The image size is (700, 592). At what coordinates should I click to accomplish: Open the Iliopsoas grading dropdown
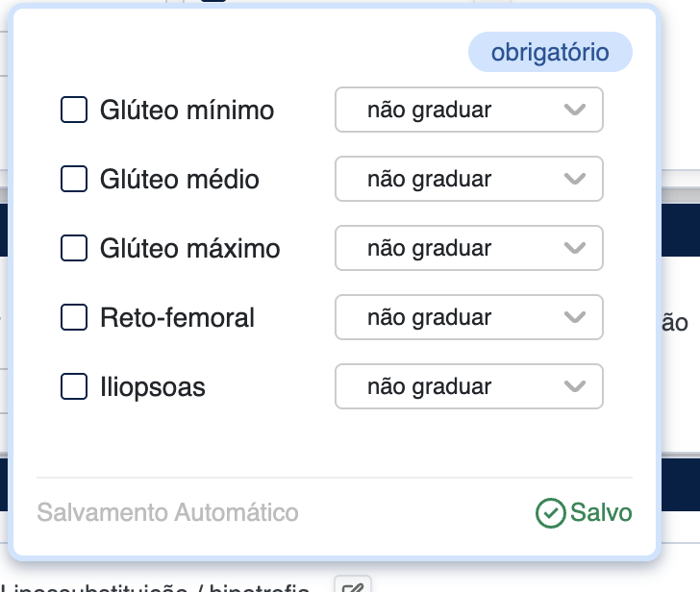point(468,386)
